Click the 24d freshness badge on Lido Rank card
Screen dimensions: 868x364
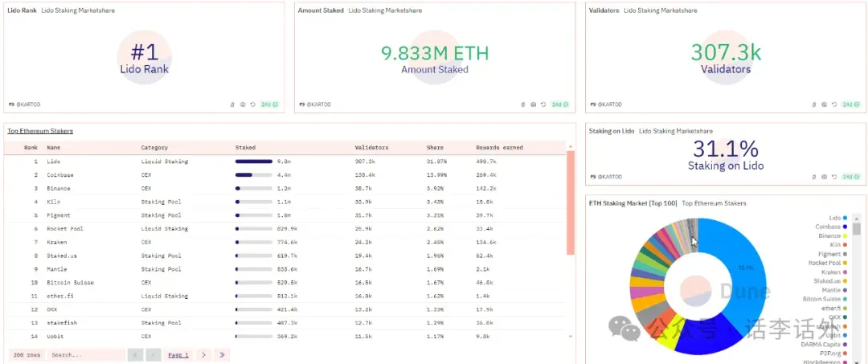coord(269,104)
